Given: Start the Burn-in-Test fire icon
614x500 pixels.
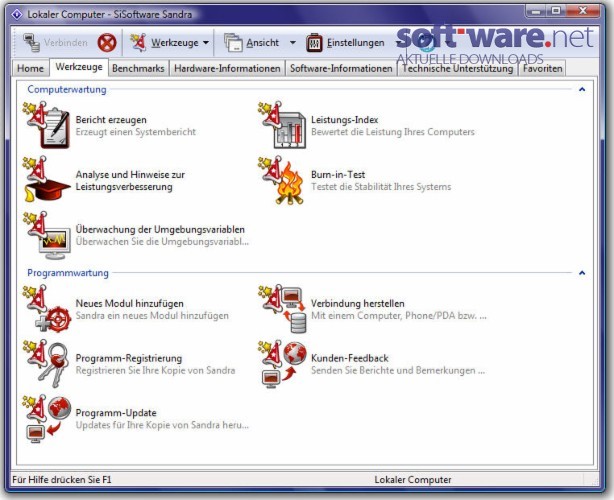Looking at the screenshot, I should coord(283,180).
